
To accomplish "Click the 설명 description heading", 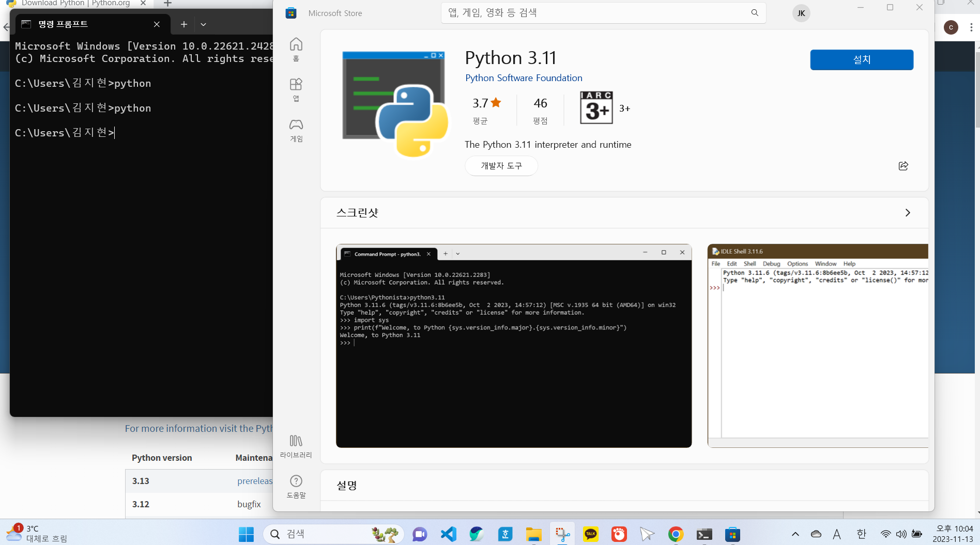I will point(347,486).
